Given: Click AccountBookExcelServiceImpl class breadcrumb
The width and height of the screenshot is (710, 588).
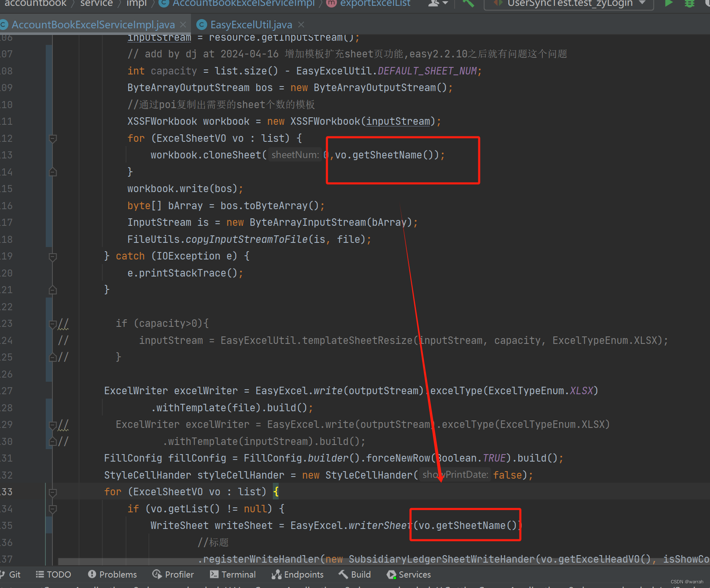Looking at the screenshot, I should click(237, 3).
